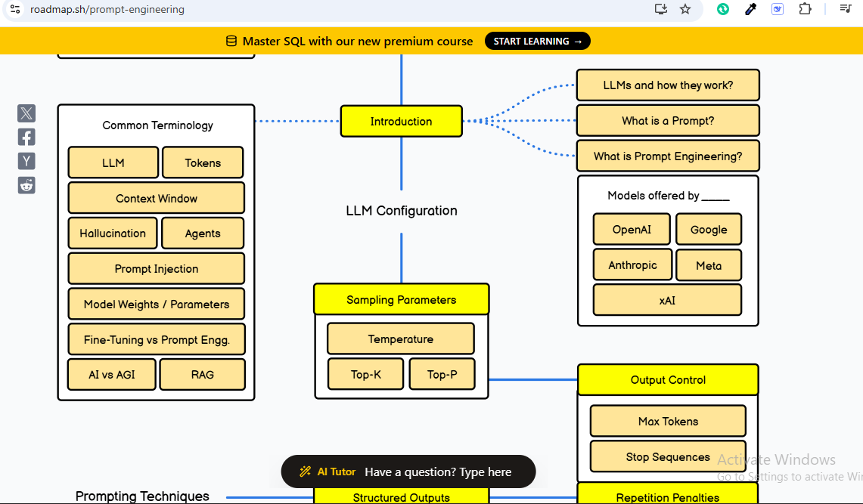Click the START LEARNING button
The width and height of the screenshot is (863, 504).
[x=537, y=42]
